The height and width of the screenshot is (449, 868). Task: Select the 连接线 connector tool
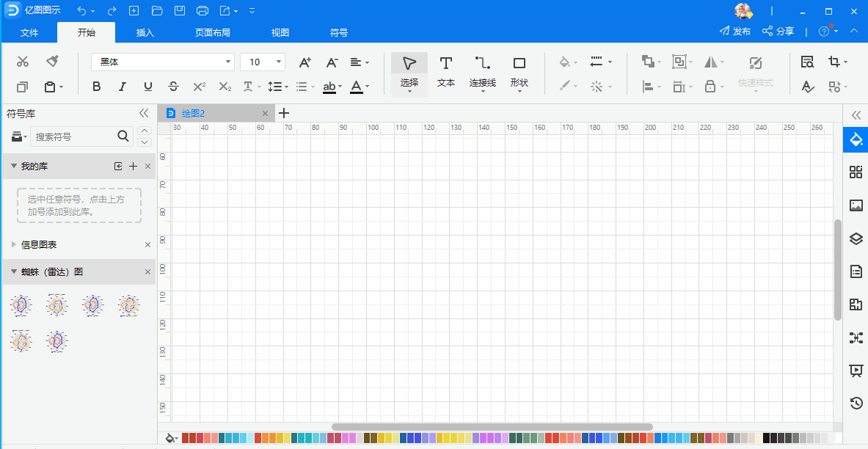[x=483, y=73]
